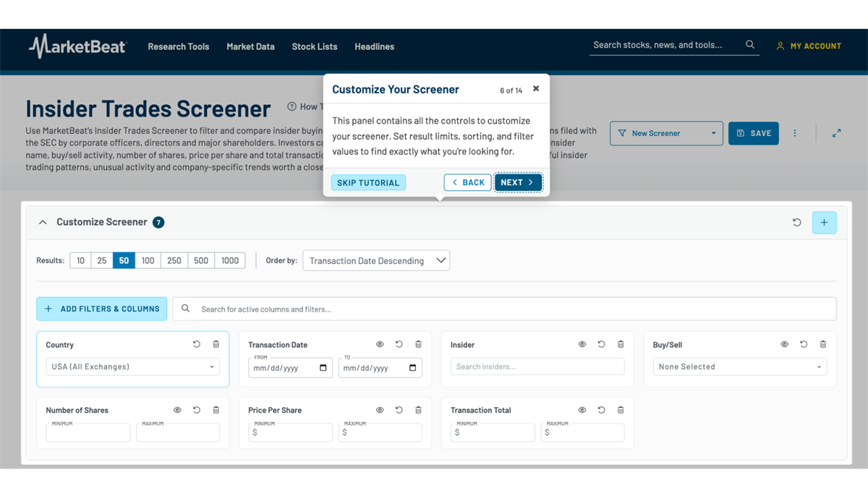Open the Country USA (All Exchanges) dropdown
Screen dimensions: 868x488
(133, 367)
